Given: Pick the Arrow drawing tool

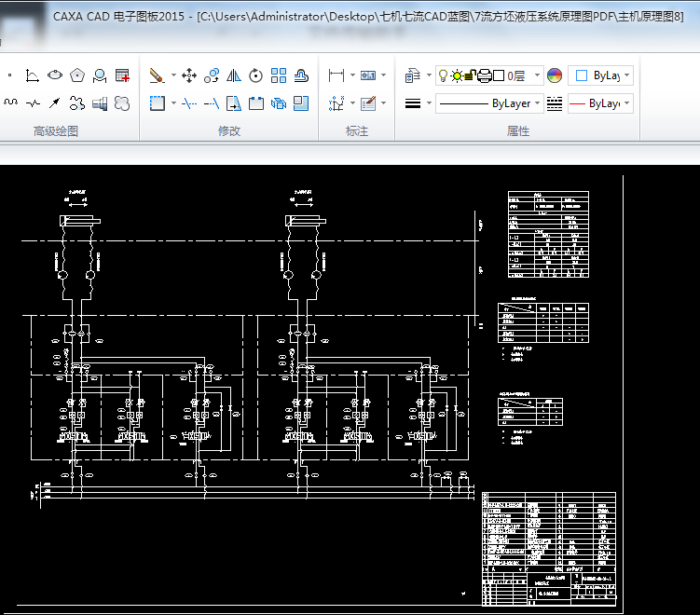Looking at the screenshot, I should tap(55, 102).
